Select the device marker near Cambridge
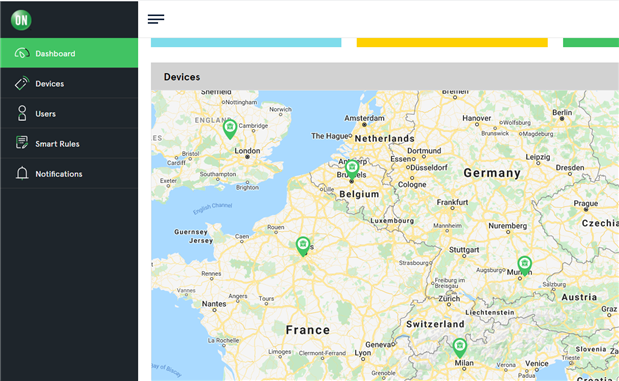 230,130
